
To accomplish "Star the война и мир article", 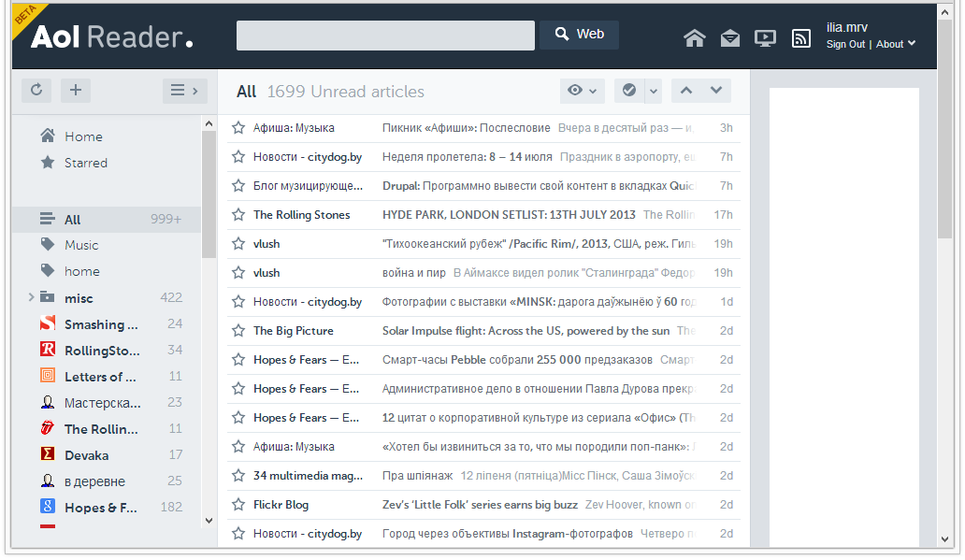I will click(x=238, y=273).
